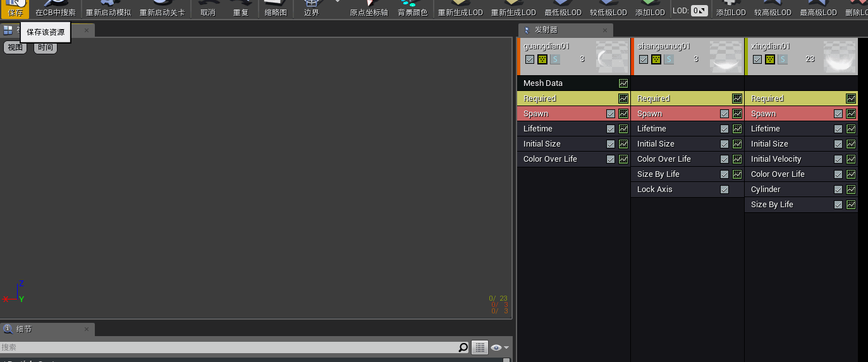Select xingdian01 Initial Velocity module
The image size is (868, 362).
pyautogui.click(x=801, y=159)
